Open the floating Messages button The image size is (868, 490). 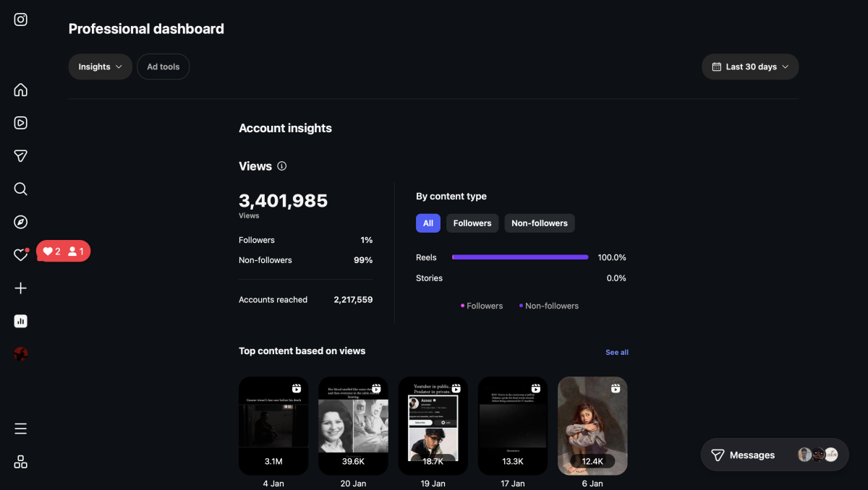(x=752, y=455)
